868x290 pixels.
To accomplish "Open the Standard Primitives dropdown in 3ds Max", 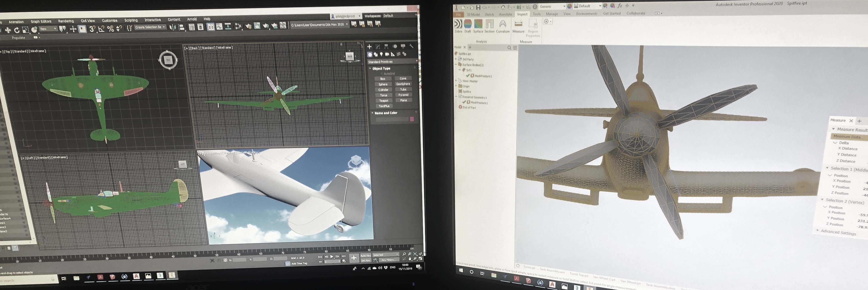I will tap(392, 62).
